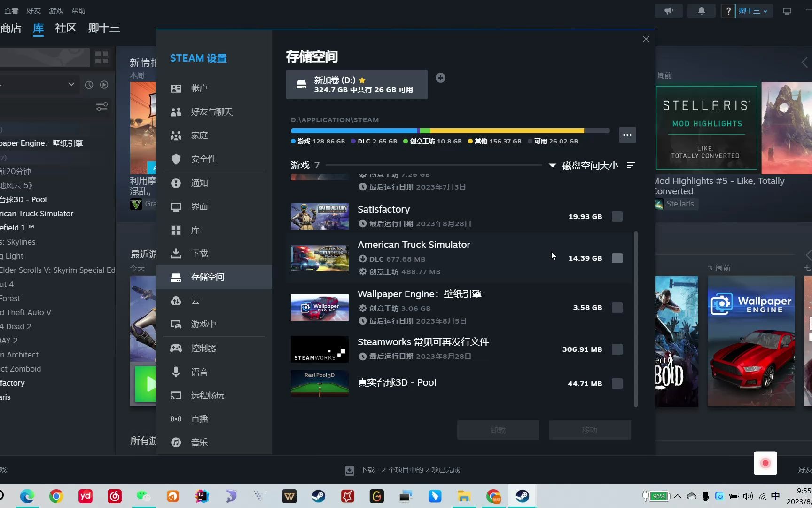
Task: Click the 游戏中 overlay icon
Action: click(176, 324)
